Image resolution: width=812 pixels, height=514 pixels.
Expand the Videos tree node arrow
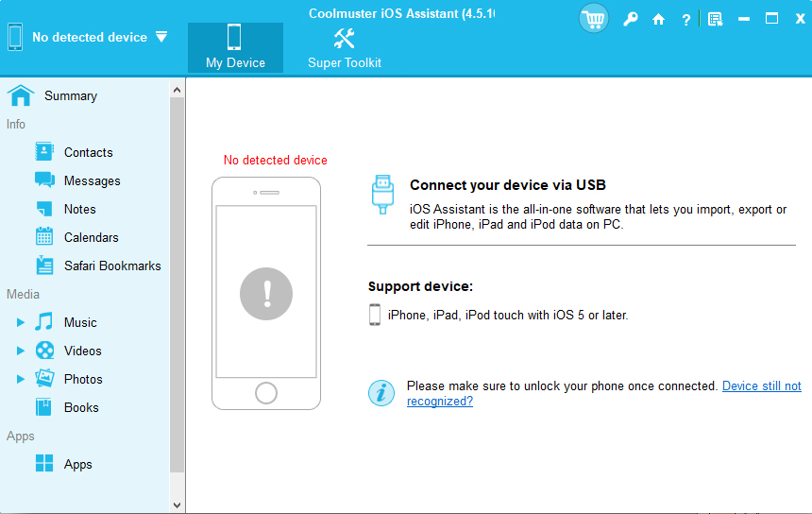[20, 351]
